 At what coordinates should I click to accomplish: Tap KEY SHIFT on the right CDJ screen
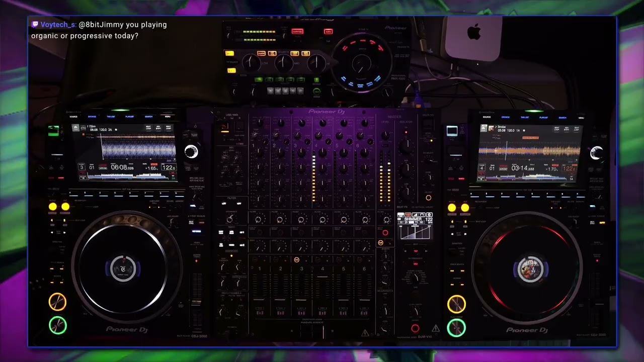click(567, 129)
